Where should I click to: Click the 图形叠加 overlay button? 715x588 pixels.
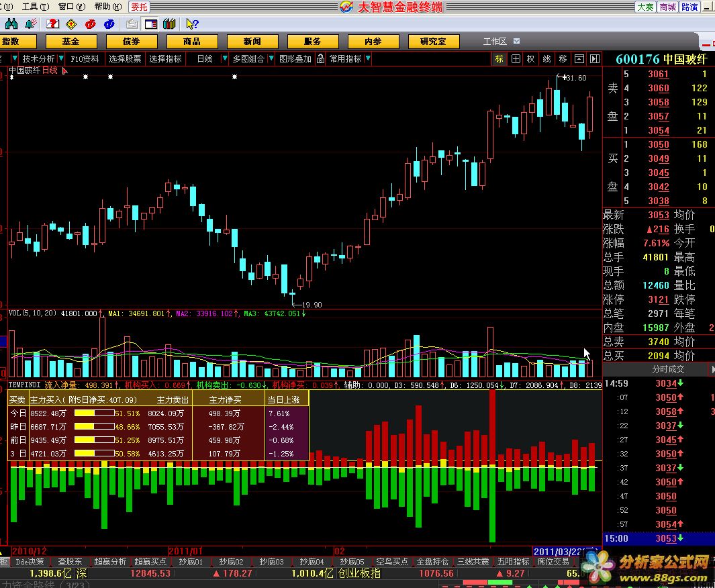295,59
